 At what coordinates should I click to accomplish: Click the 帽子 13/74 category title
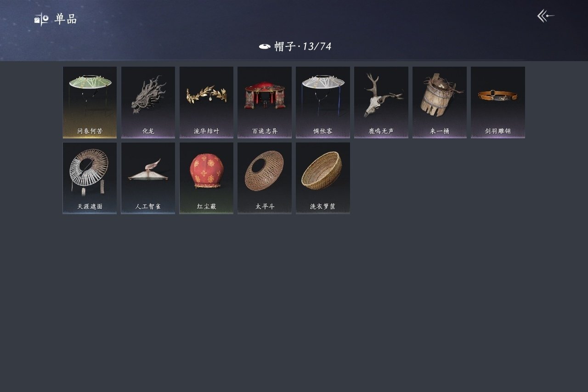[303, 46]
